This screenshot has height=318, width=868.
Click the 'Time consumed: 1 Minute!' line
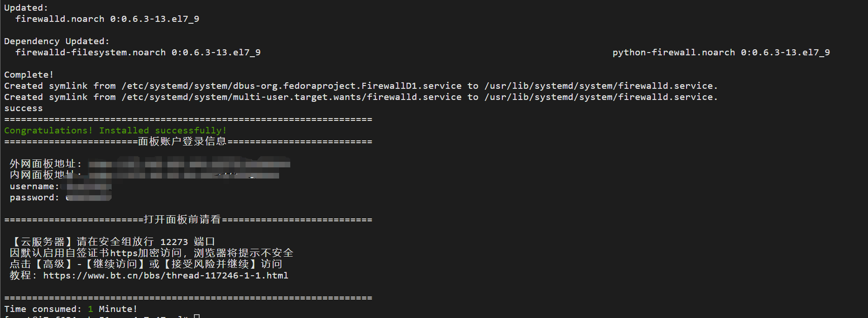click(71, 309)
